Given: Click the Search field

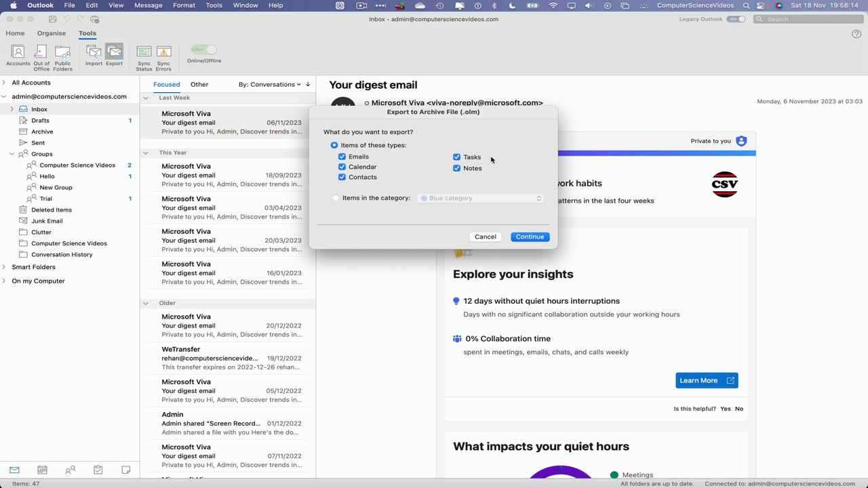Looking at the screenshot, I should click(x=807, y=19).
